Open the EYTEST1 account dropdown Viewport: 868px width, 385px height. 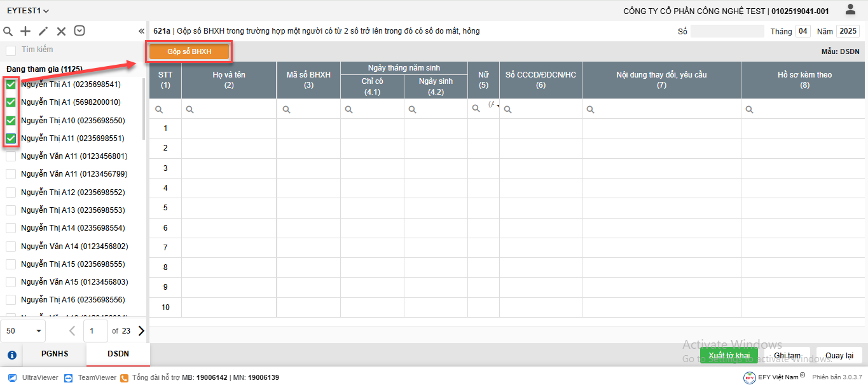pos(28,11)
